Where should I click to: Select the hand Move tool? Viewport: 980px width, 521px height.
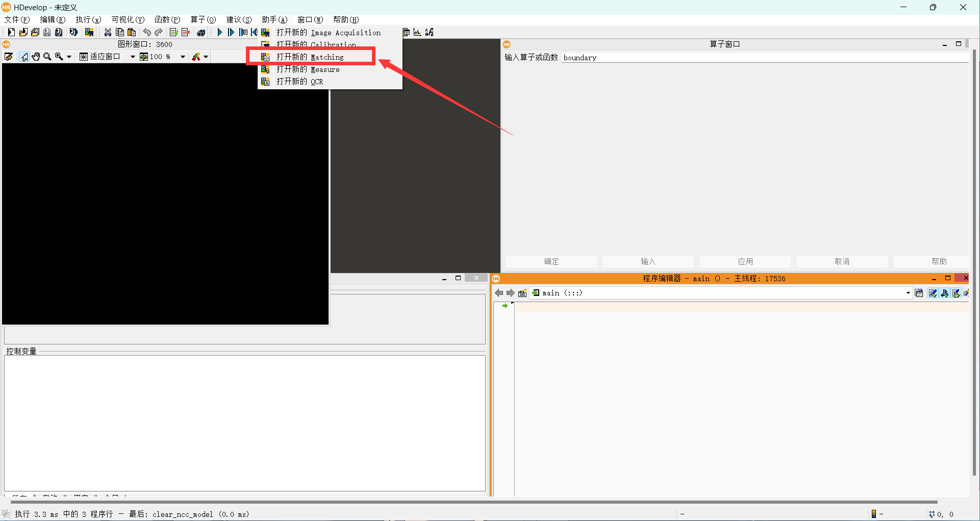(36, 57)
